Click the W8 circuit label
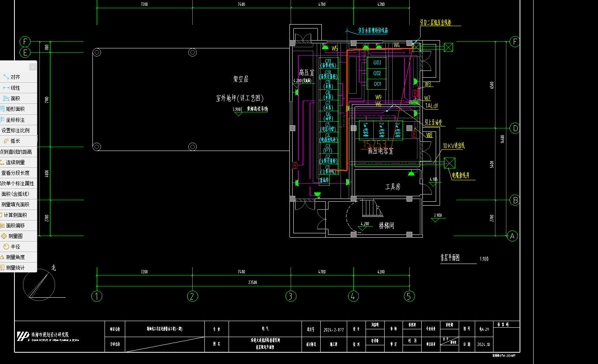598x364 pixels. [x=429, y=135]
